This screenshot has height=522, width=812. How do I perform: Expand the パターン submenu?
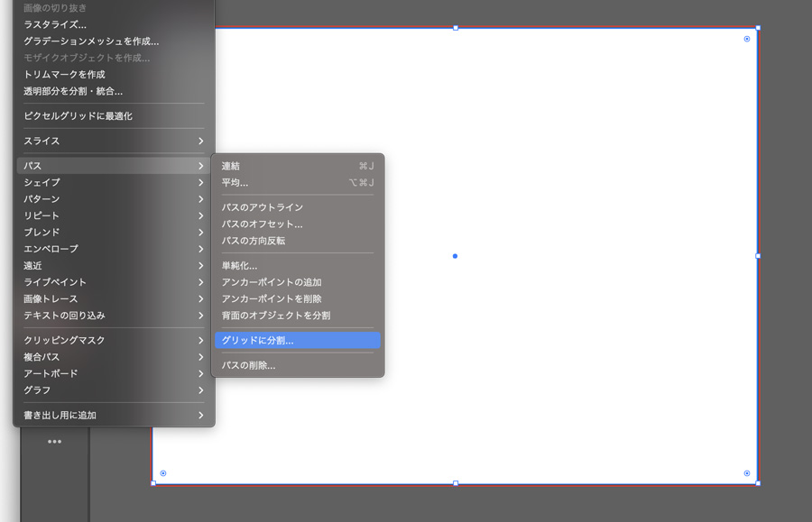[x=114, y=198]
